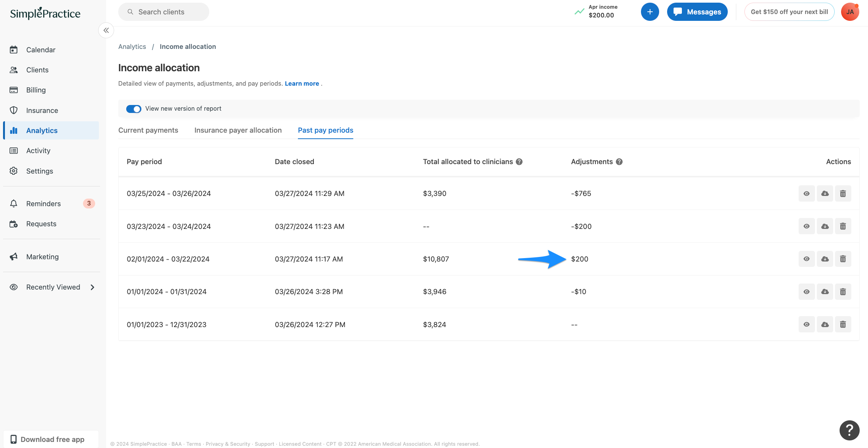The width and height of the screenshot is (868, 448).
Task: Go to the Billing section
Action: point(51,90)
